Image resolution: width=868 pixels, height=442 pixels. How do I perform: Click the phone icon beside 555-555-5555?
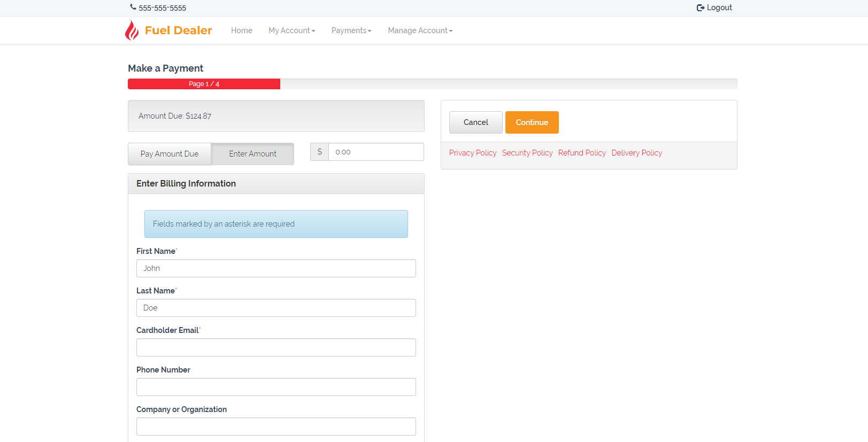point(133,7)
